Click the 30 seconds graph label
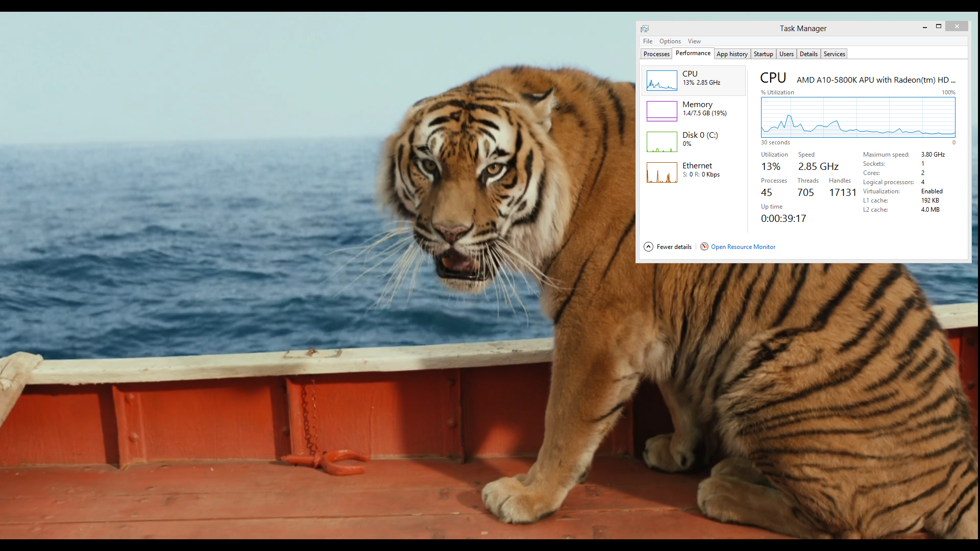This screenshot has width=980, height=551. [775, 143]
